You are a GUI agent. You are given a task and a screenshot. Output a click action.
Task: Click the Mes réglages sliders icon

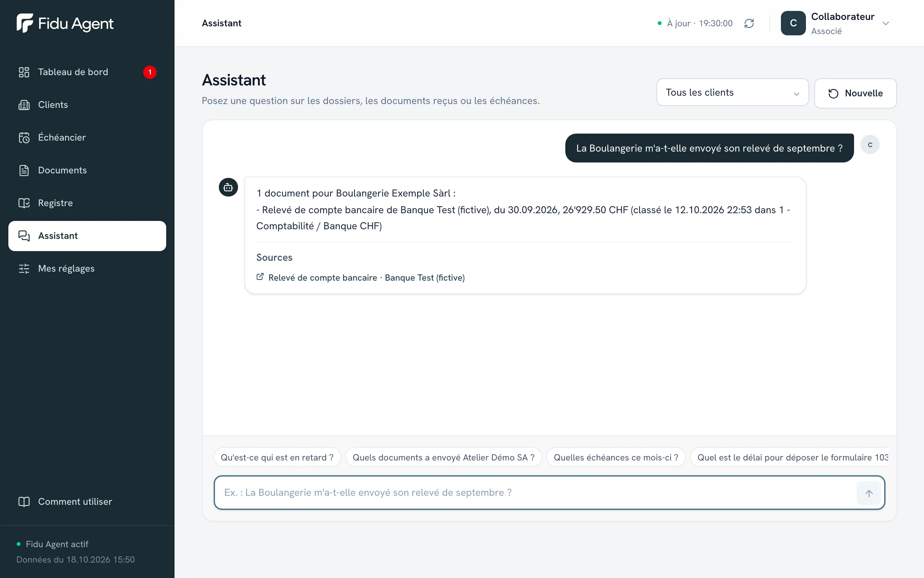tap(24, 268)
